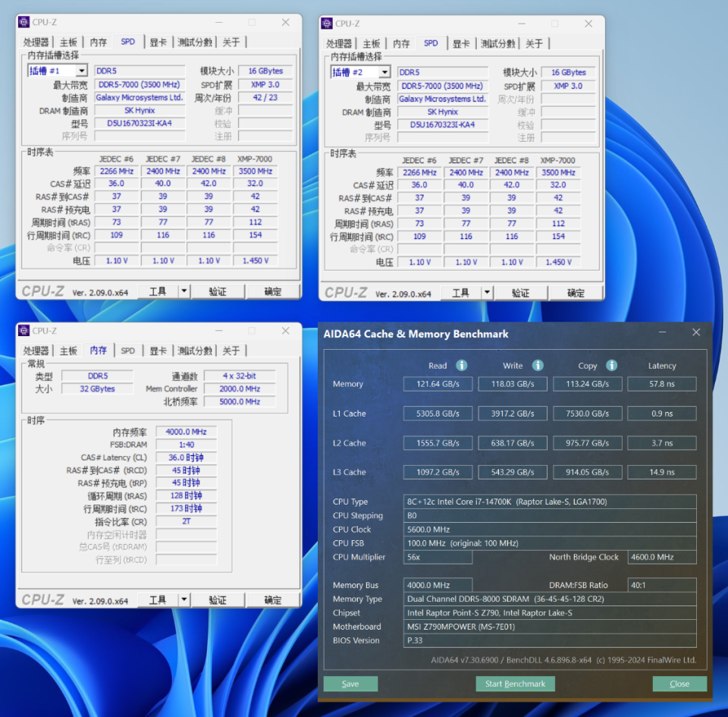Open the 关于 tab in slot #1 window
The height and width of the screenshot is (717, 728).
click(x=231, y=42)
